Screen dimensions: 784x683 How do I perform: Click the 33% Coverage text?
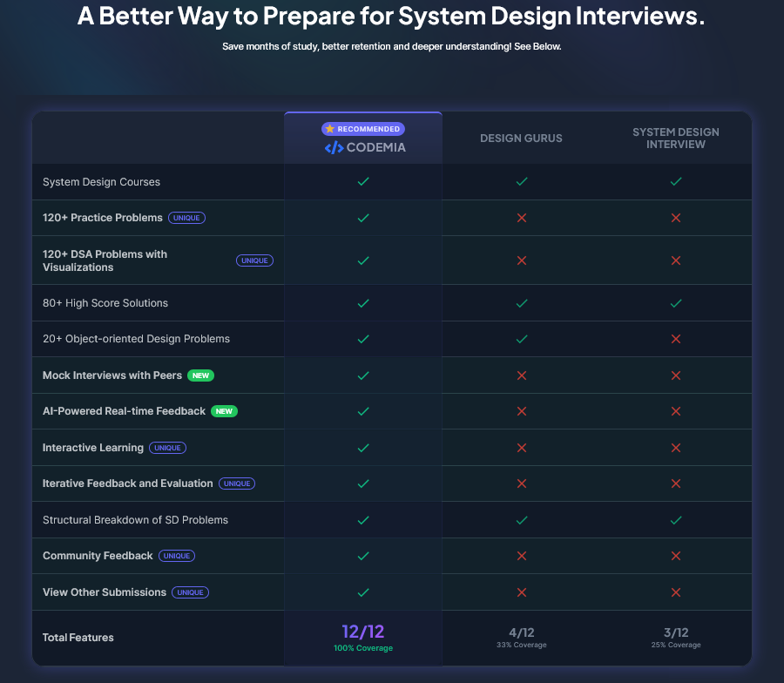pos(522,645)
